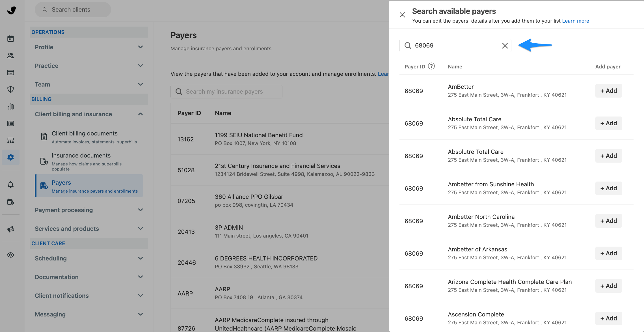Add the Ambetter North Carolina payer
644x332 pixels.
[608, 221]
